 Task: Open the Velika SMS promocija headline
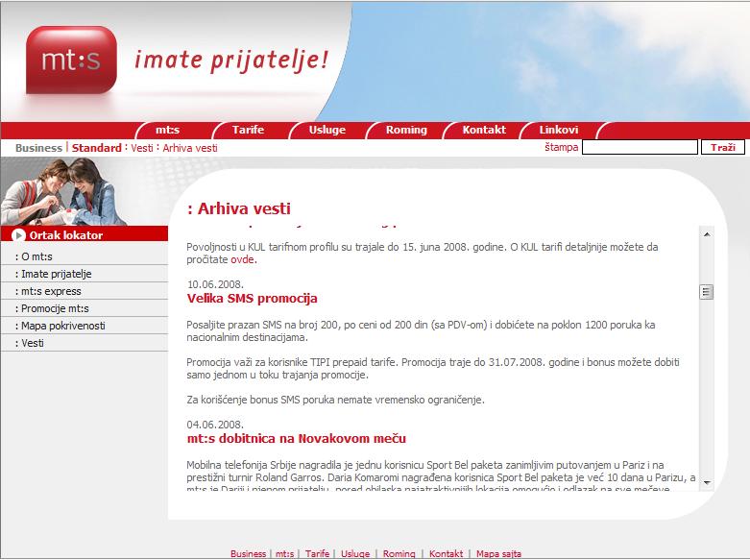click(x=252, y=298)
